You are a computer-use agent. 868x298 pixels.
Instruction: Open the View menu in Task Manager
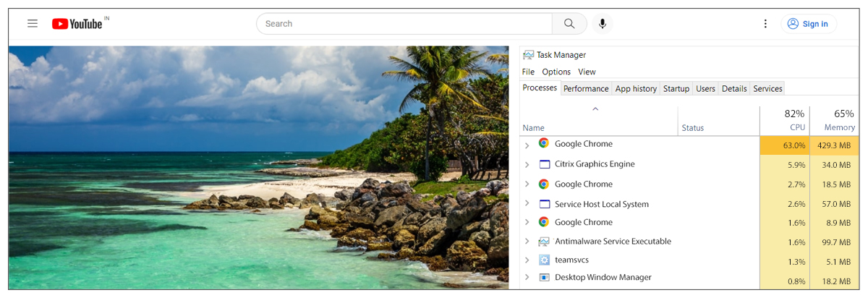coord(587,72)
